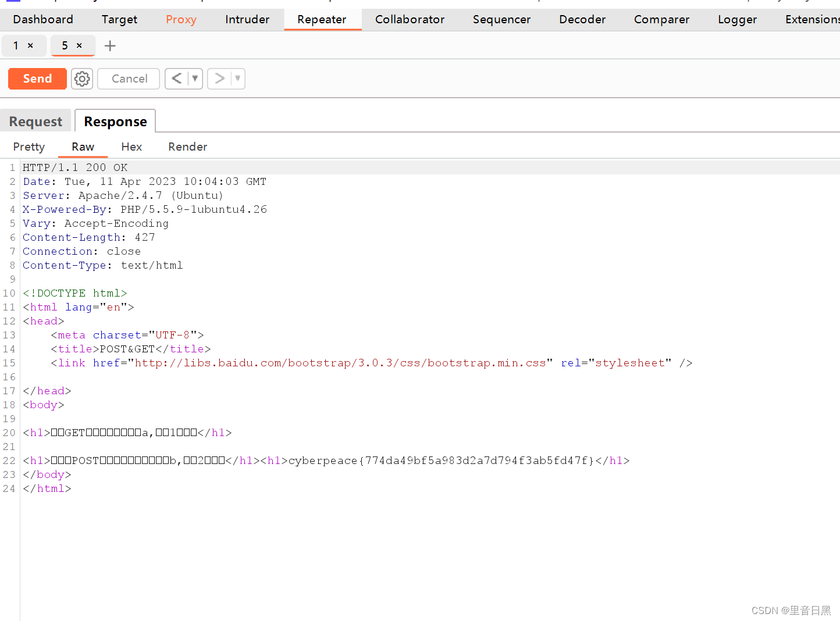Image resolution: width=840 pixels, height=621 pixels.
Task: Click the Cancel button
Action: 129,78
